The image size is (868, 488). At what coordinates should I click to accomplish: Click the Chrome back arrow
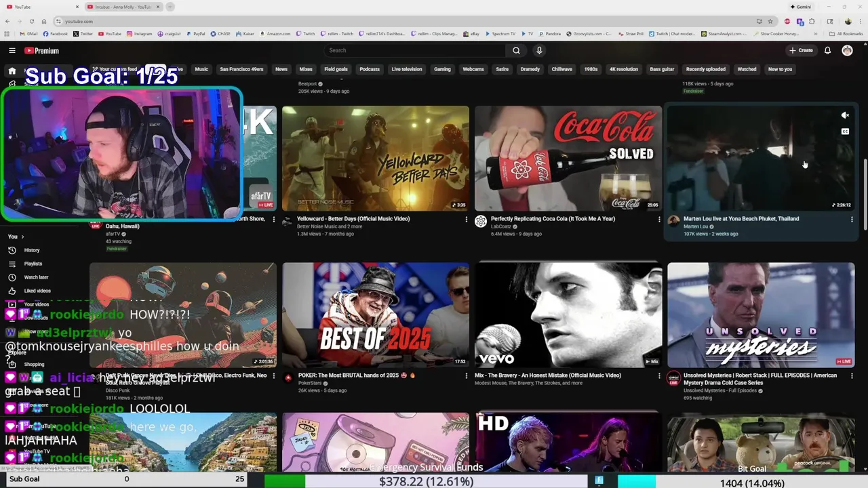[8, 21]
